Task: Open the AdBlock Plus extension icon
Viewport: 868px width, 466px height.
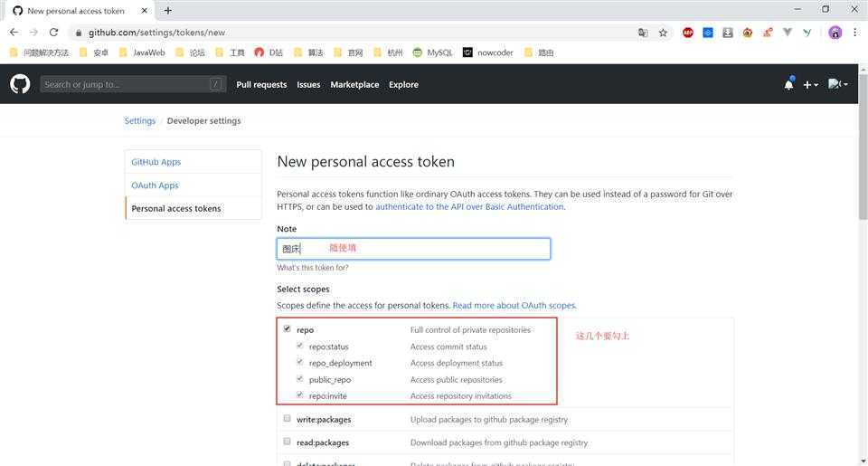Action: [x=687, y=33]
